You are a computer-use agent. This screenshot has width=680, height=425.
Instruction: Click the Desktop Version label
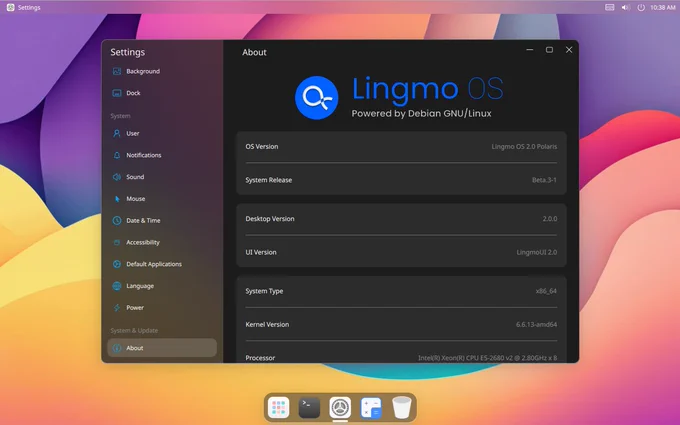tap(270, 219)
